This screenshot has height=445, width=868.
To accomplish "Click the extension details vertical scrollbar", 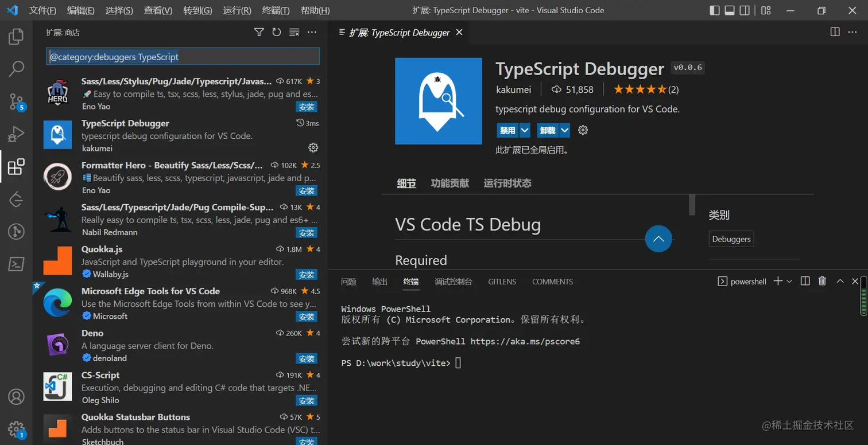I will pos(692,205).
